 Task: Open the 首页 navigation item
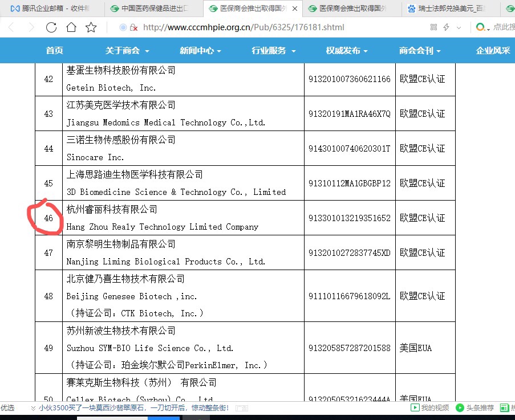[55, 50]
